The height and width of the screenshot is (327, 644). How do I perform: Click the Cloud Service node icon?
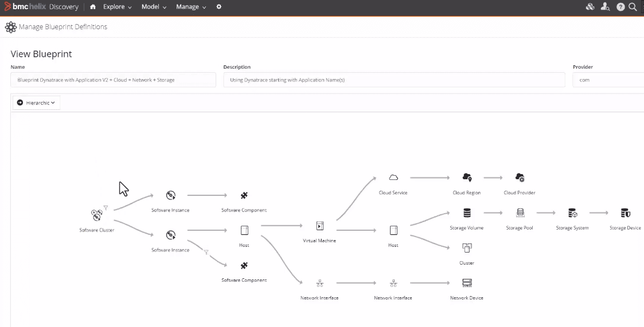tap(393, 178)
